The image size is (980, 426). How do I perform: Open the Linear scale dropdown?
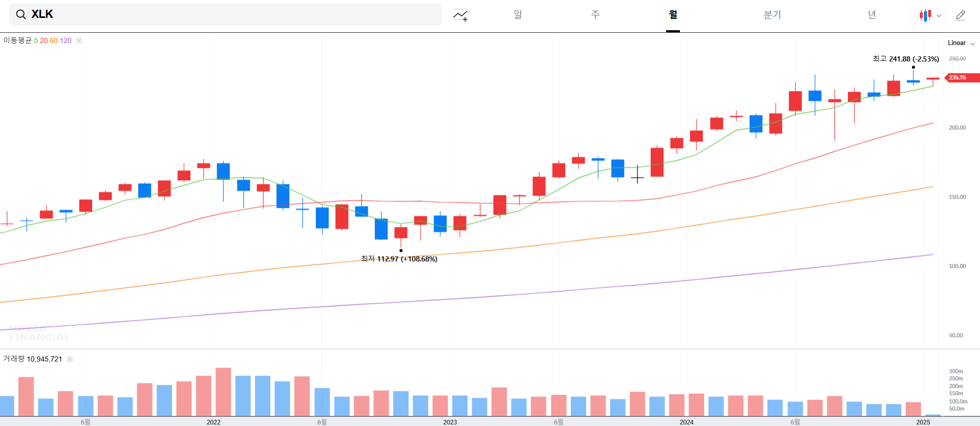click(x=961, y=43)
